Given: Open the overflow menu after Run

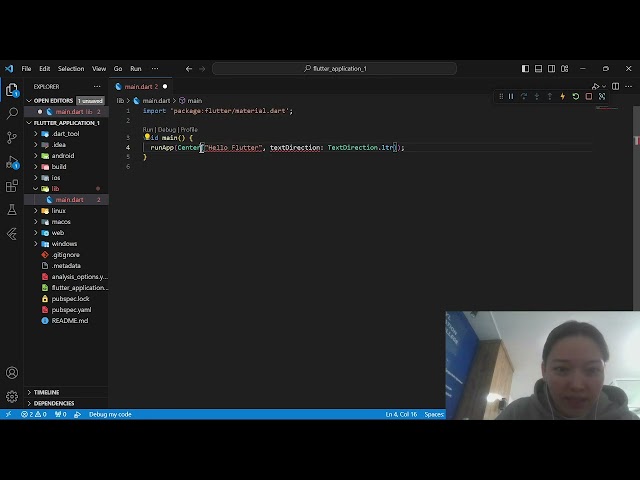Looking at the screenshot, I should coord(155,69).
